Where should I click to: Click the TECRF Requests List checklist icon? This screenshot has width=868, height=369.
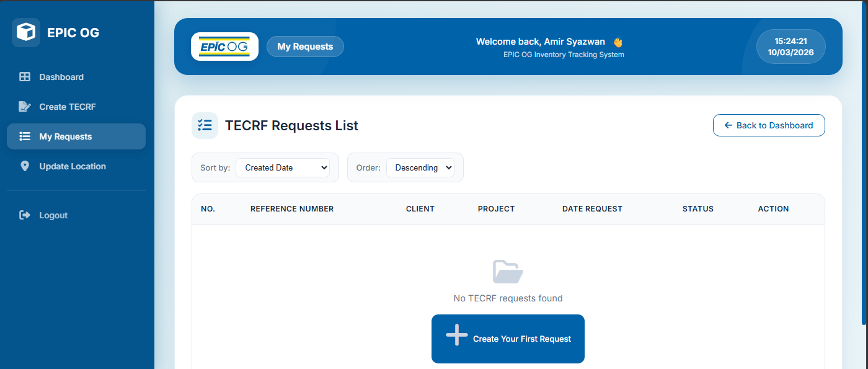coord(205,125)
